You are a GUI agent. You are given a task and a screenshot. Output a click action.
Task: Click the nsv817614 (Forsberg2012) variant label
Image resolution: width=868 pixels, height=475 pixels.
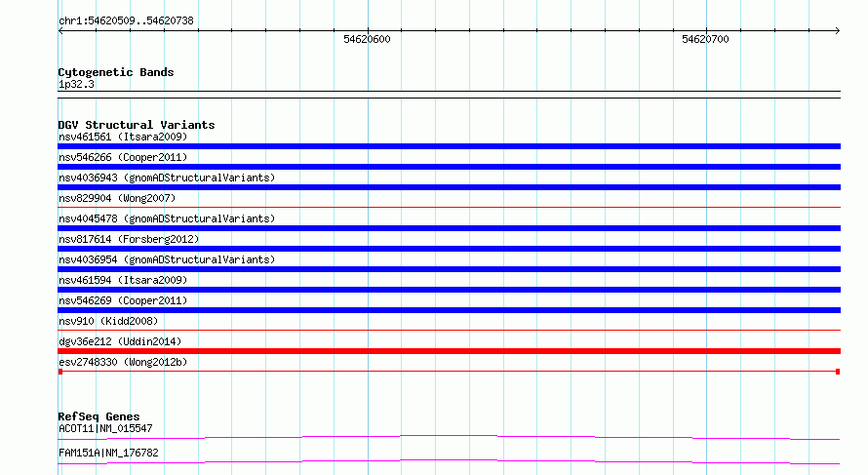tap(129, 239)
